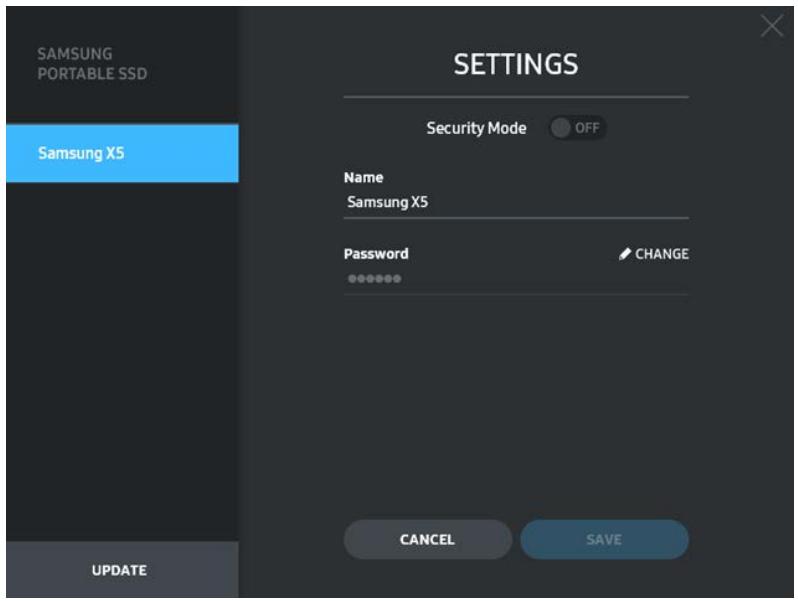The height and width of the screenshot is (601, 798).
Task: Click the SETTINGS heading
Action: point(516,64)
